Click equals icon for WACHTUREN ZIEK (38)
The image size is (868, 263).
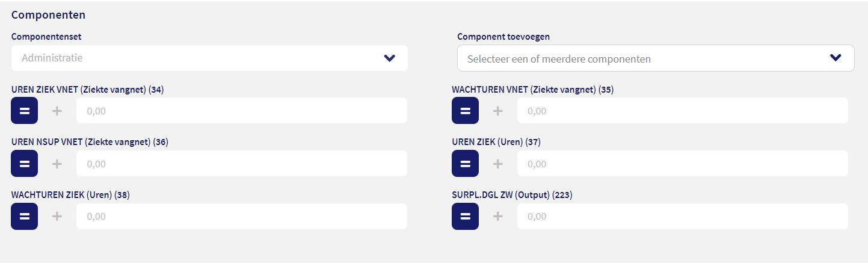coord(25,216)
